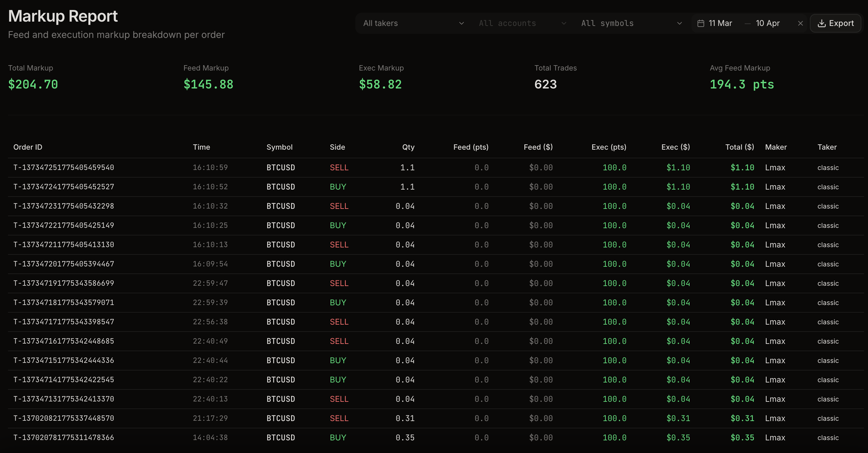The image size is (868, 453).
Task: Sort by the Exec ($) column header
Action: click(675, 147)
